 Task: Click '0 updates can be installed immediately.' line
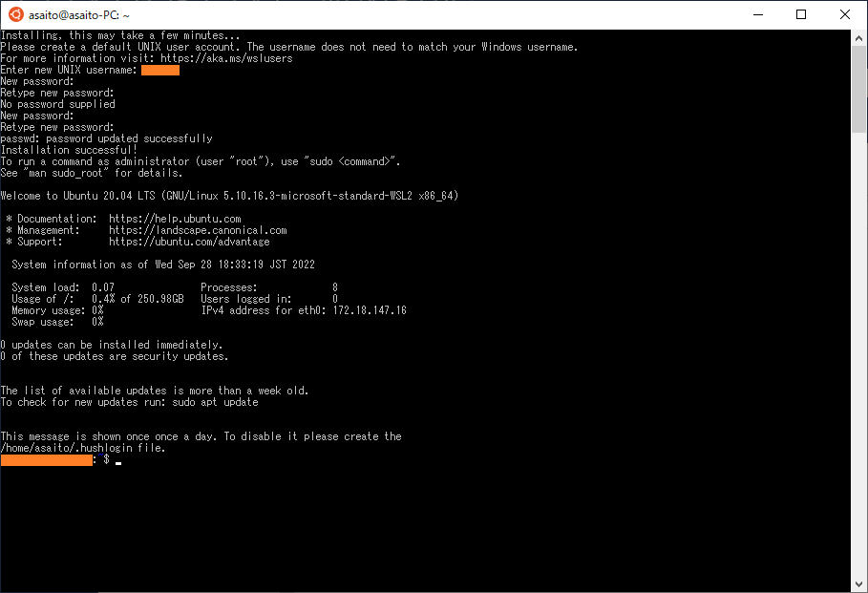112,345
